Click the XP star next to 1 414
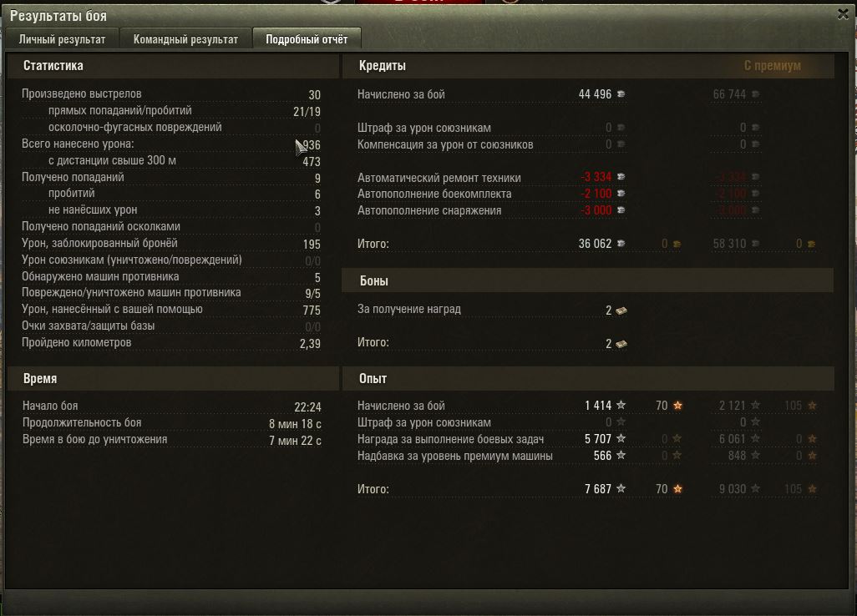Image resolution: width=857 pixels, height=616 pixels. click(621, 405)
